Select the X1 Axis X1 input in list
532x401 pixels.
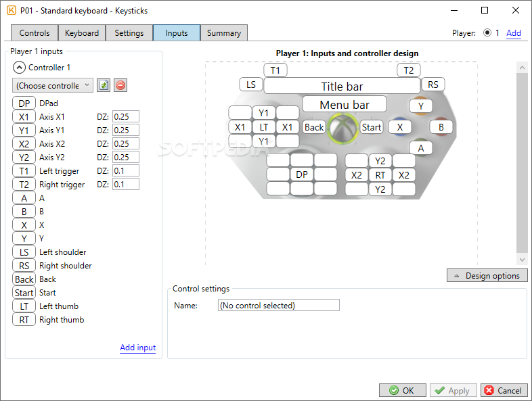click(24, 116)
